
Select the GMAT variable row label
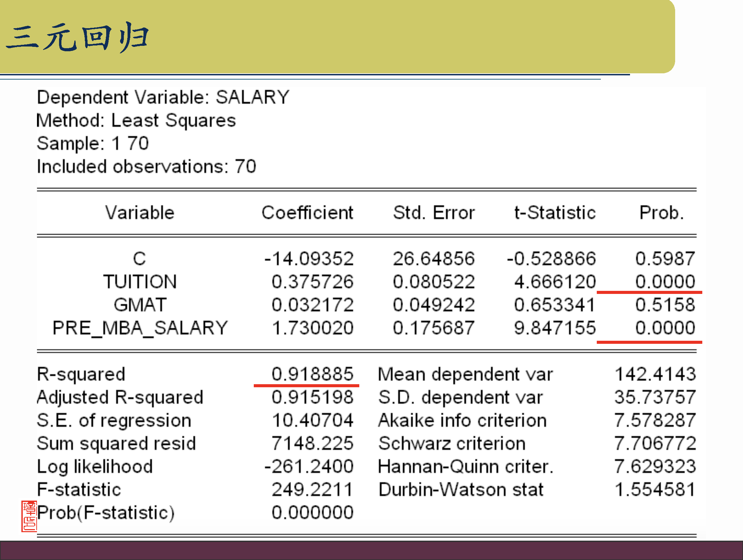click(140, 305)
